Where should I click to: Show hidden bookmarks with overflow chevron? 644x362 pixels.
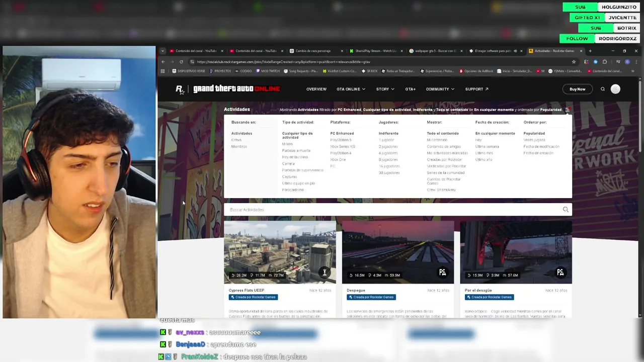(632, 71)
